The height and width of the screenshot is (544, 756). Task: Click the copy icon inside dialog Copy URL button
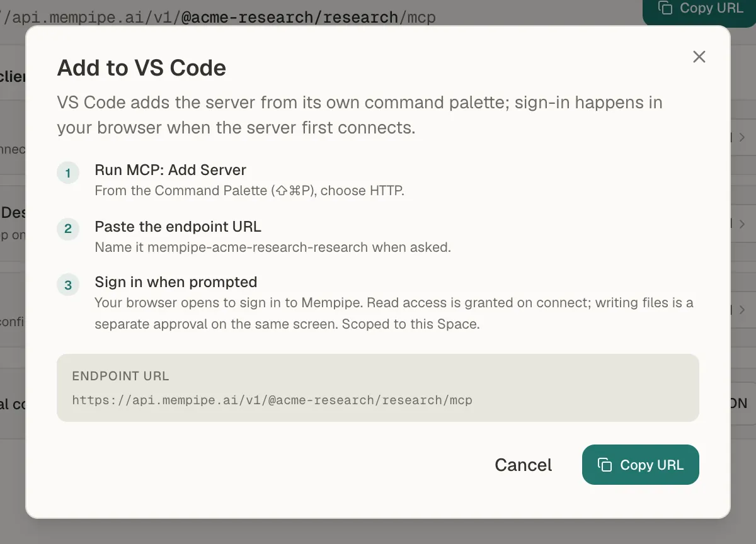tap(605, 465)
